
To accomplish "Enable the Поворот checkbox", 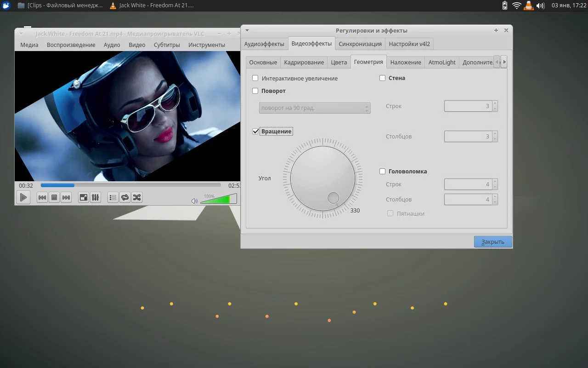I will pyautogui.click(x=255, y=91).
